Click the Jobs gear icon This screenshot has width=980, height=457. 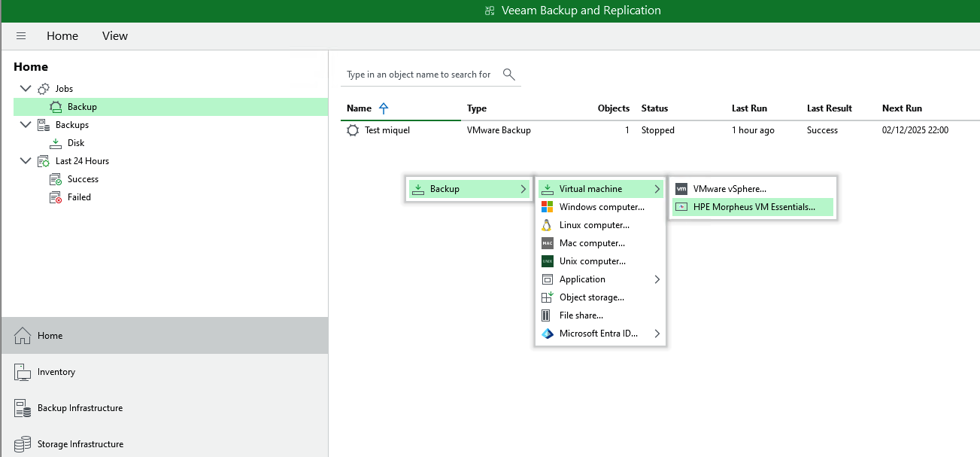click(x=44, y=89)
